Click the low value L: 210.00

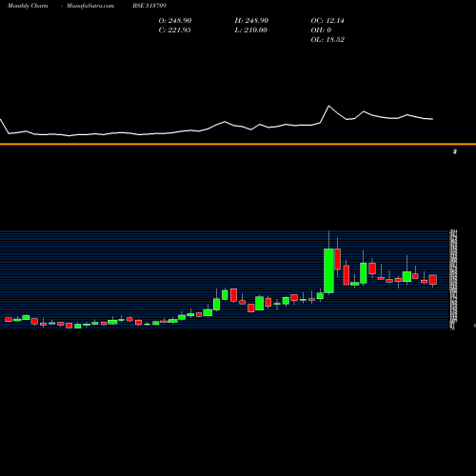[x=251, y=30]
